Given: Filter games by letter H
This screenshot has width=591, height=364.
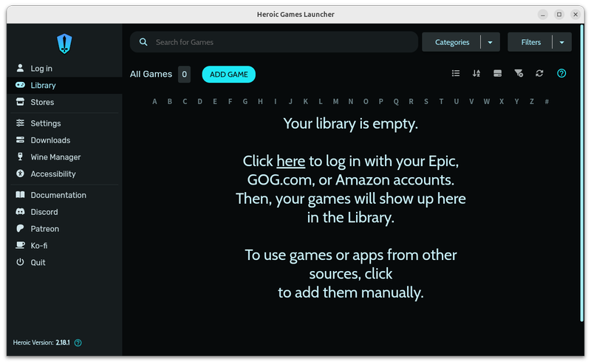Looking at the screenshot, I should 260,101.
